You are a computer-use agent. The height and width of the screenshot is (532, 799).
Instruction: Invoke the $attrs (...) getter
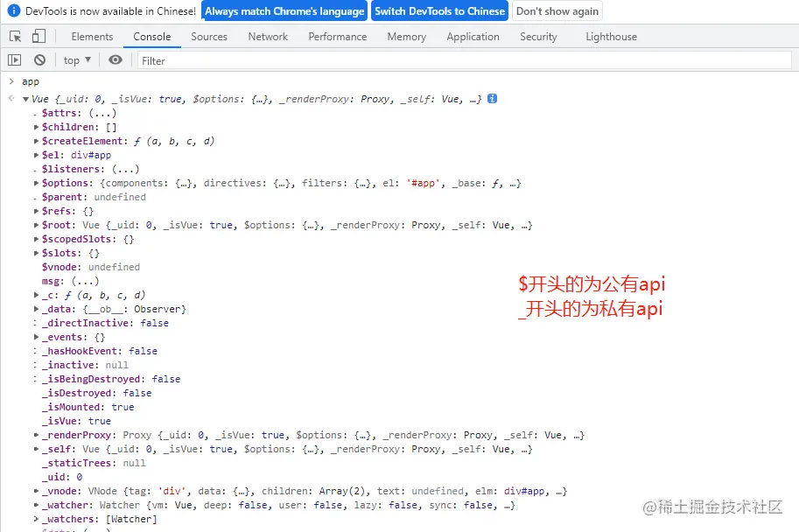click(x=102, y=113)
